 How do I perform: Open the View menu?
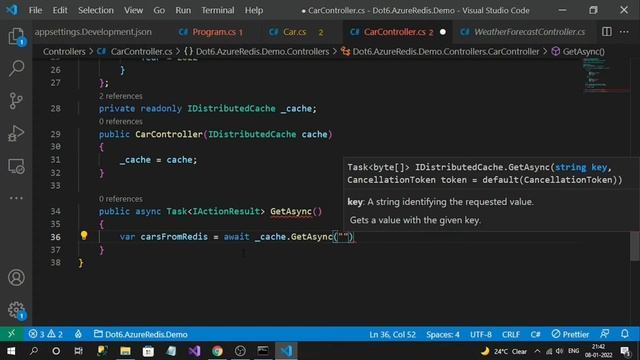[x=133, y=10]
